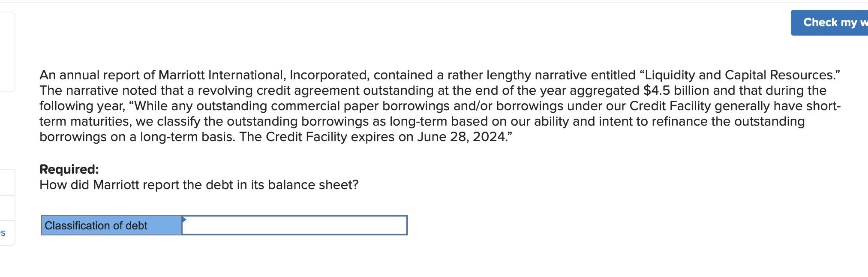Click the blue header cell of the answer table
The height and width of the screenshot is (277, 868).
click(111, 225)
